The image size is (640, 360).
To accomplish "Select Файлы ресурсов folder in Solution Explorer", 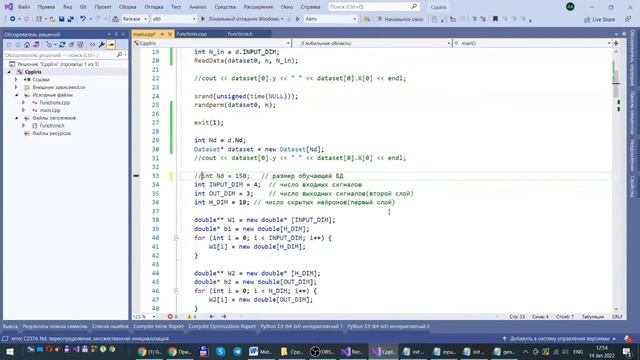I will [51, 133].
